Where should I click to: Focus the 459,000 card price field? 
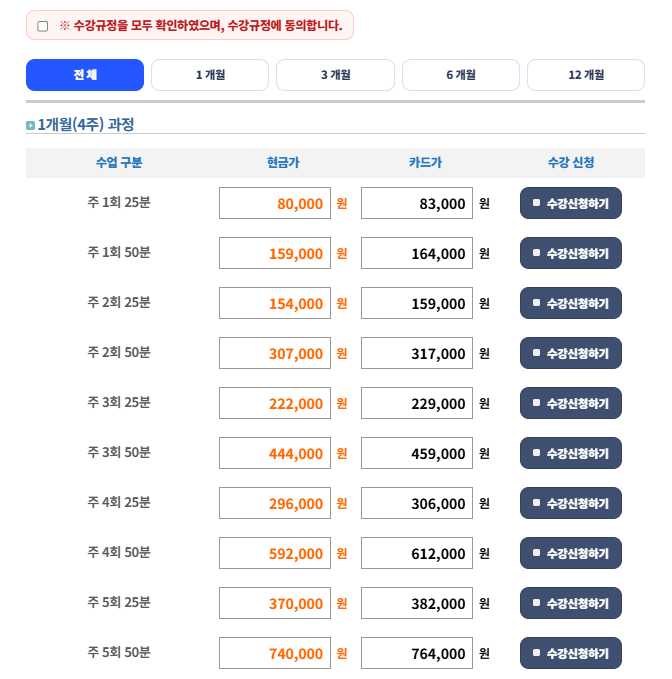click(x=417, y=453)
